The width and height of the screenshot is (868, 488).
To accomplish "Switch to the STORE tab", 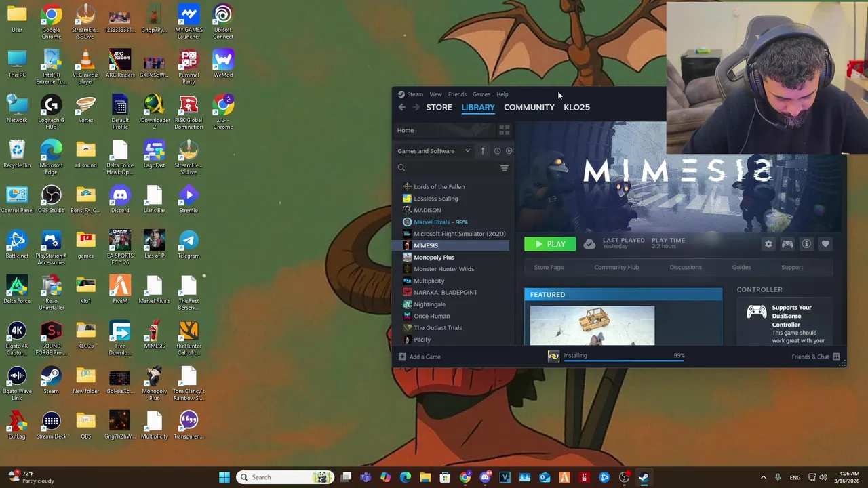I will (x=439, y=107).
